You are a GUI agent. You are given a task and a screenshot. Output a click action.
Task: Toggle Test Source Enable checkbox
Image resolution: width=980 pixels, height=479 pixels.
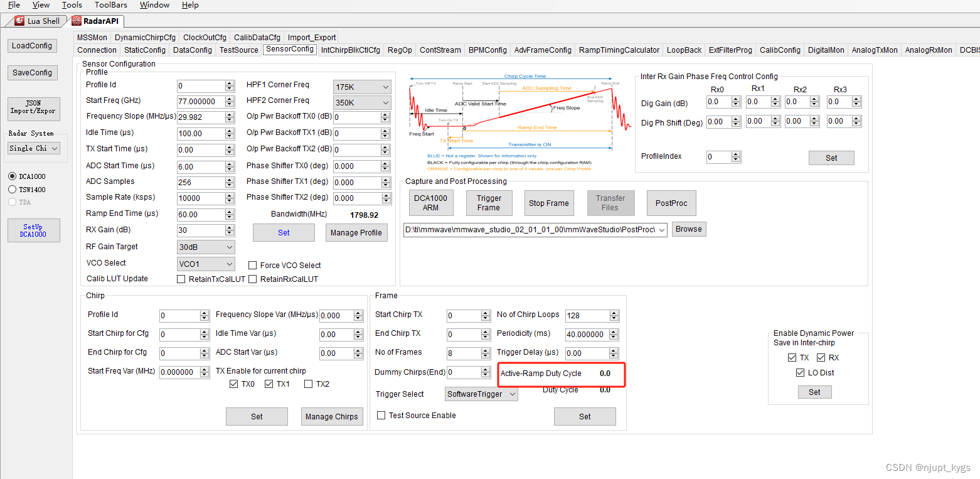381,416
